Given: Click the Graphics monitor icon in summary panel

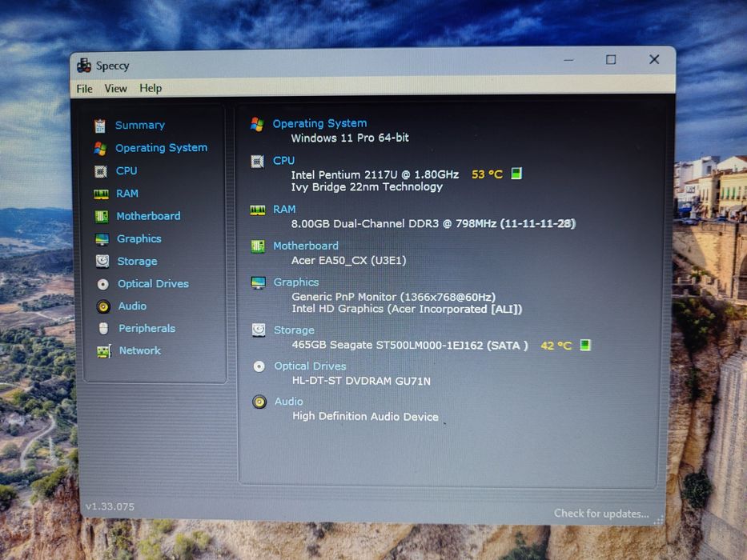Looking at the screenshot, I should point(259,283).
